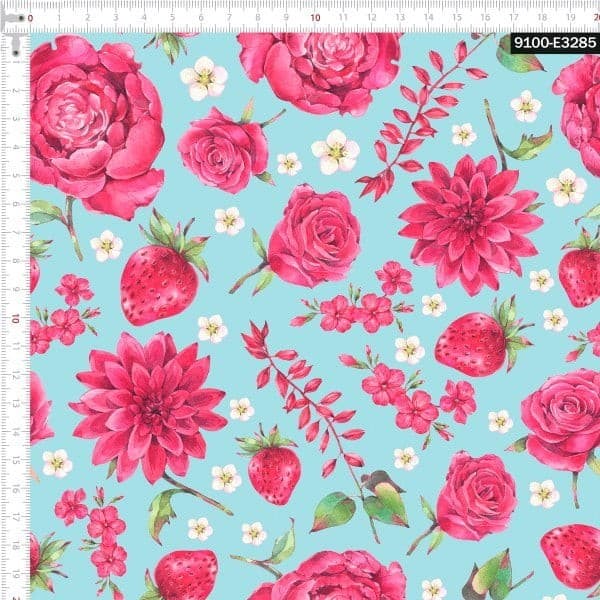Click the 9100-E3285 product code label

tap(555, 43)
